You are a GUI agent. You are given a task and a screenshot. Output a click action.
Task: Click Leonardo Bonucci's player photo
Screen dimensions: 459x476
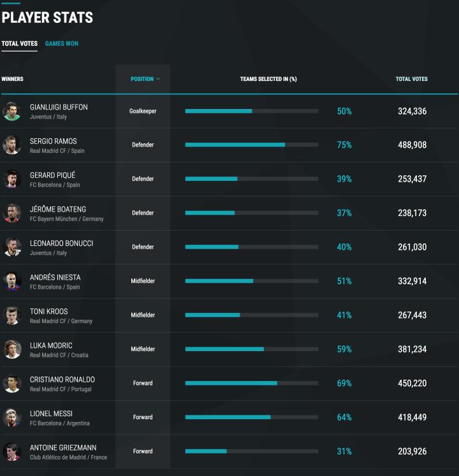[11, 247]
